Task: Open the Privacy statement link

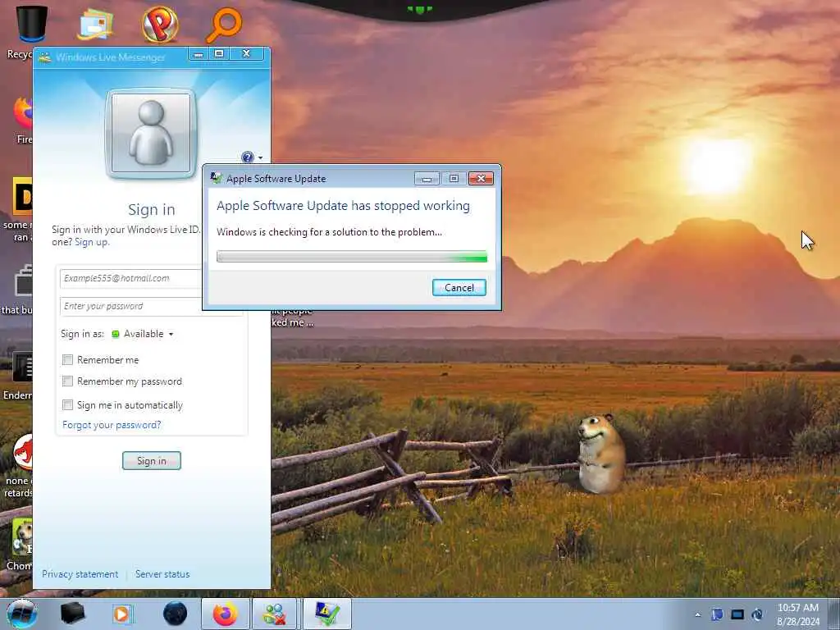Action: 80,574
